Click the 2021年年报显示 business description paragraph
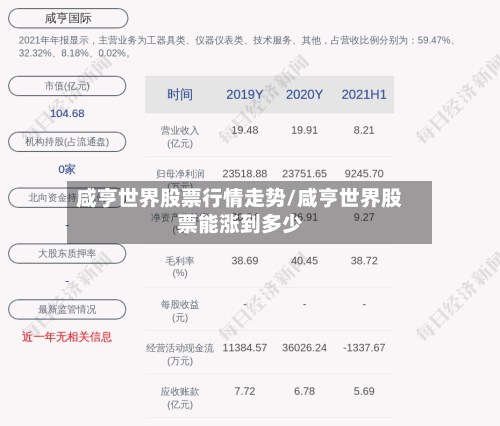The width and height of the screenshot is (500, 426). tap(237, 47)
